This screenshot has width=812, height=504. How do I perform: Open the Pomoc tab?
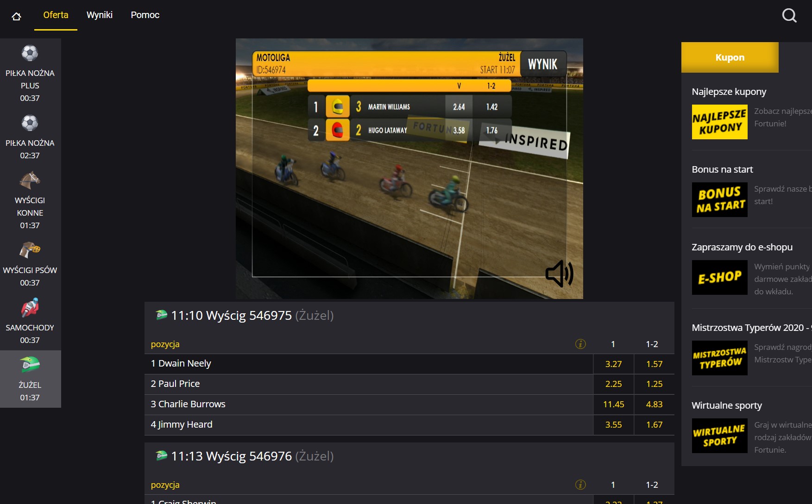pos(145,15)
